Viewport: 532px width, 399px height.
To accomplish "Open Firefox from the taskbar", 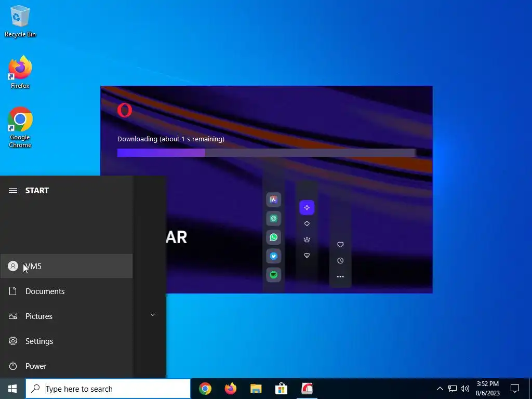I will pos(231,389).
